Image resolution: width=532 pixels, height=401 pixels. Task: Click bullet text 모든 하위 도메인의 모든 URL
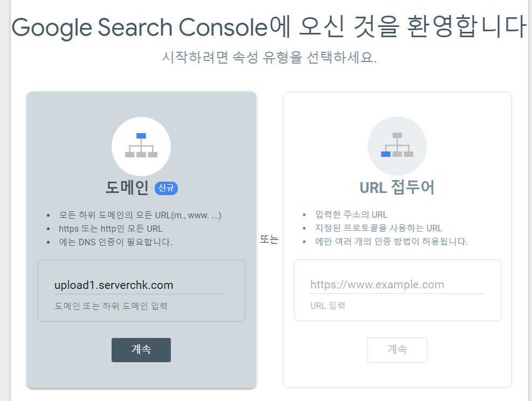coord(140,216)
